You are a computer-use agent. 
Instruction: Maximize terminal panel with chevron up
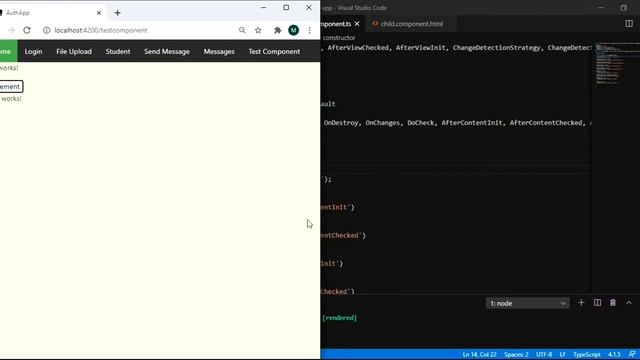pos(629,303)
